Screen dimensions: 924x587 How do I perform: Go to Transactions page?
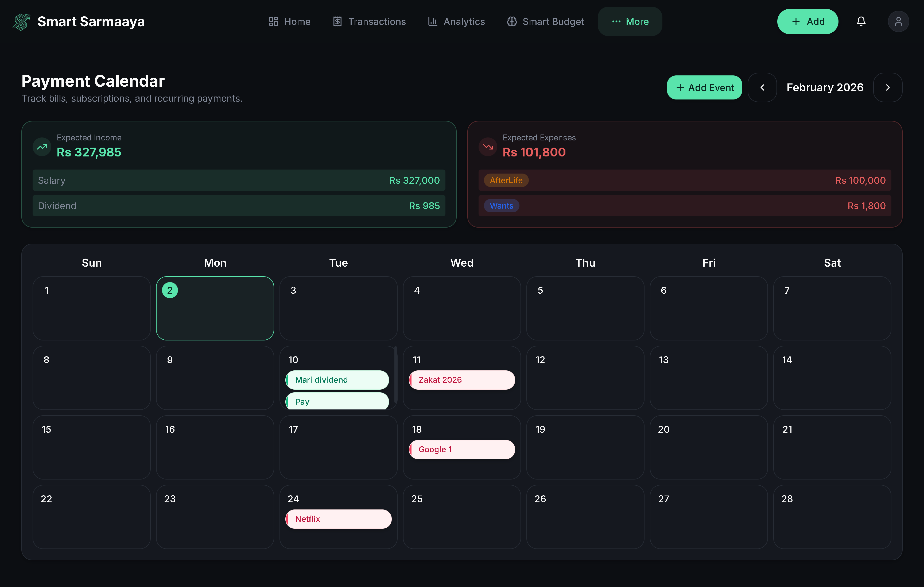point(370,21)
